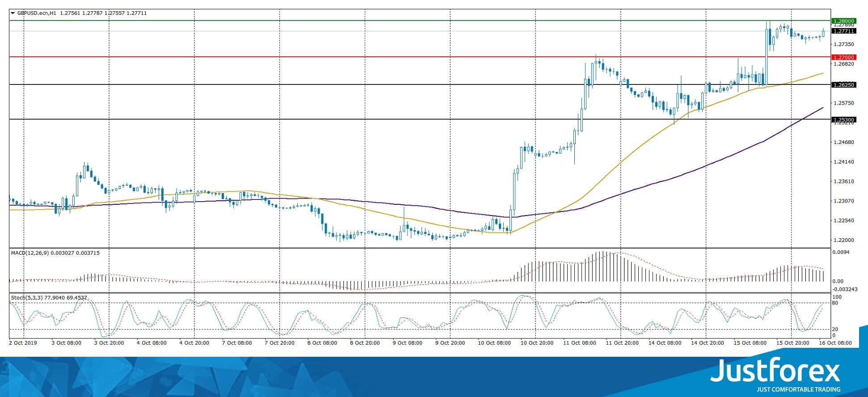Click the 1.25750 price axis value
Screen dimensions: 868x397
844,103
